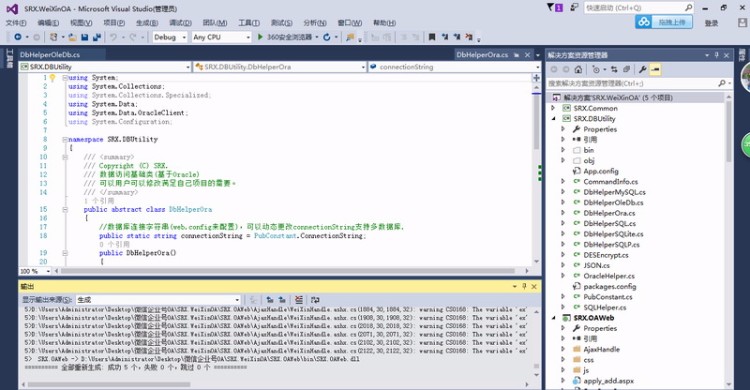Open the output source dropdown showing 生成
750x390 pixels.
(158, 300)
